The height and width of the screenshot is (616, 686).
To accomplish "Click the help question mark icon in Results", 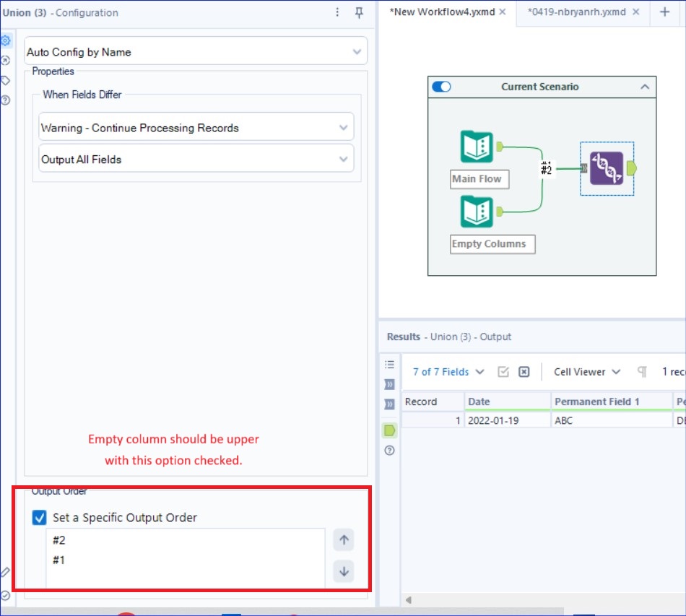I will coord(389,450).
